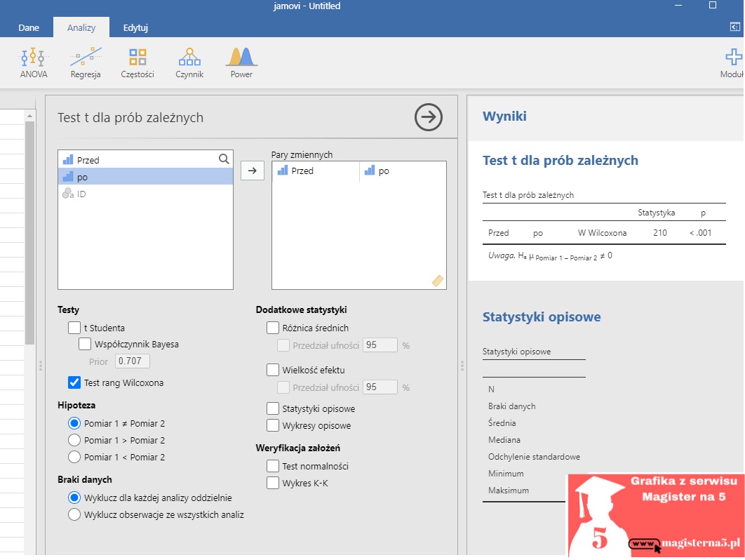Screen dimensions: 745x560
Task: Switch to the Edytuj tab
Action: pyautogui.click(x=135, y=28)
